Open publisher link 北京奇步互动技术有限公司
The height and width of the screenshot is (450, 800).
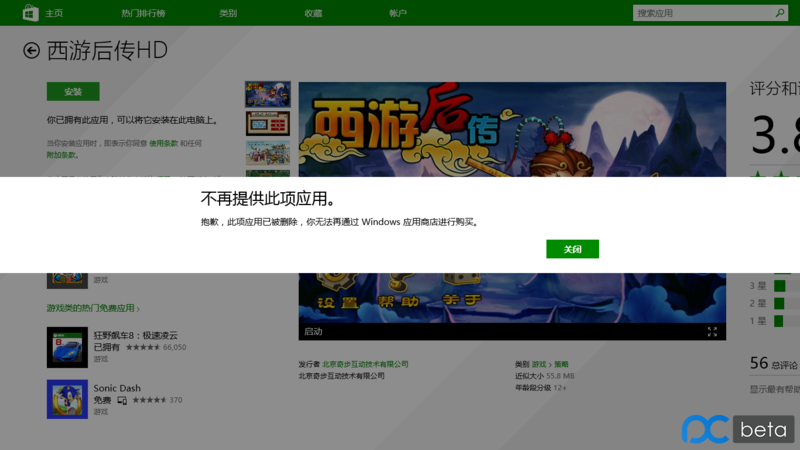click(x=365, y=364)
